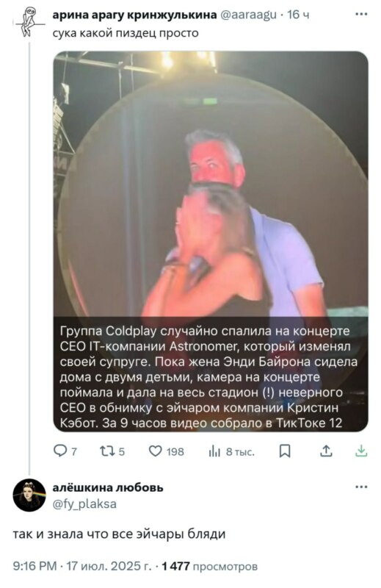Click the display name алёшкина любовь
Viewport: 381px width, 588px height.
(x=108, y=487)
